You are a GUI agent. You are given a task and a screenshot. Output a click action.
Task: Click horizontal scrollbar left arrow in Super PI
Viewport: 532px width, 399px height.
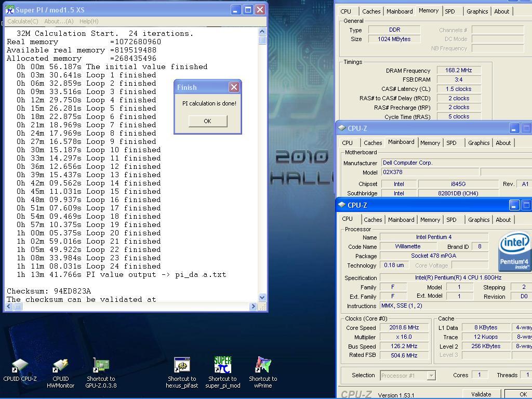click(8, 307)
